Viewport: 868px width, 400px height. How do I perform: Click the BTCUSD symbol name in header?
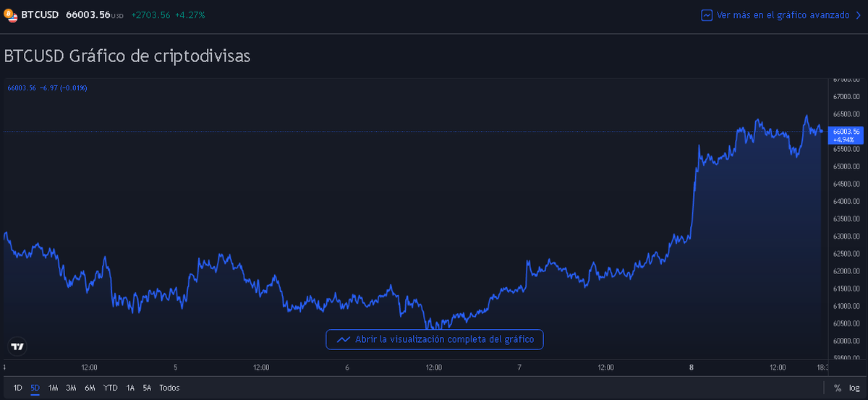click(40, 14)
